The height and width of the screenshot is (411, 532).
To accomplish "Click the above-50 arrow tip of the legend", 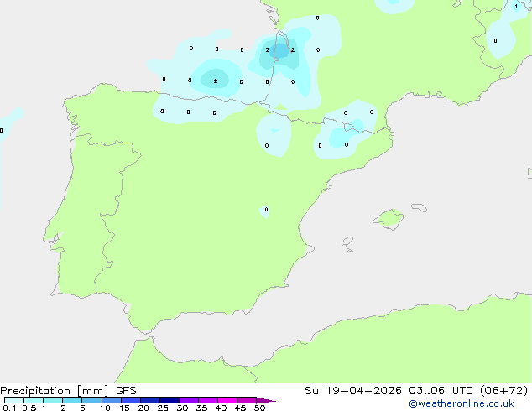I will [266, 400].
